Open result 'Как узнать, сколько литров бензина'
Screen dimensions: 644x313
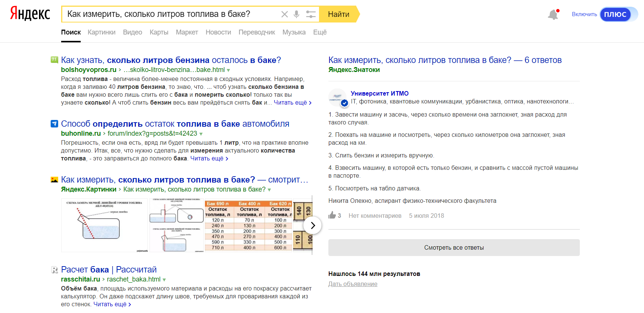click(171, 60)
